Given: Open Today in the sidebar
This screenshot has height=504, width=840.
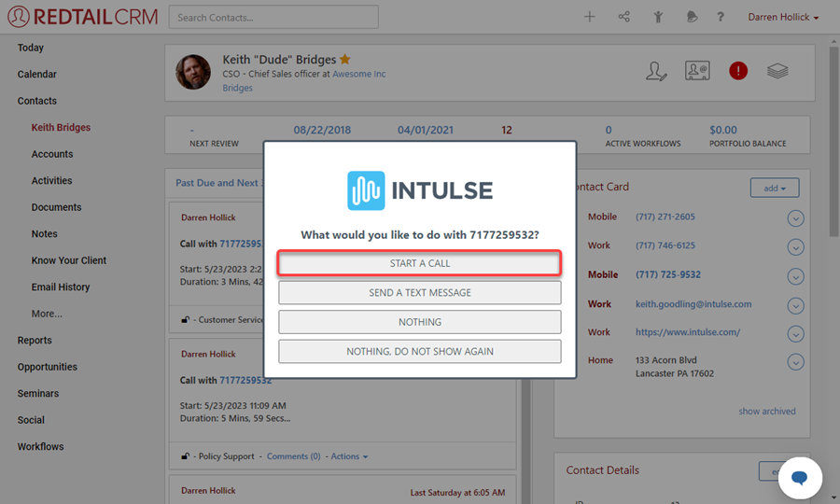Looking at the screenshot, I should point(31,48).
